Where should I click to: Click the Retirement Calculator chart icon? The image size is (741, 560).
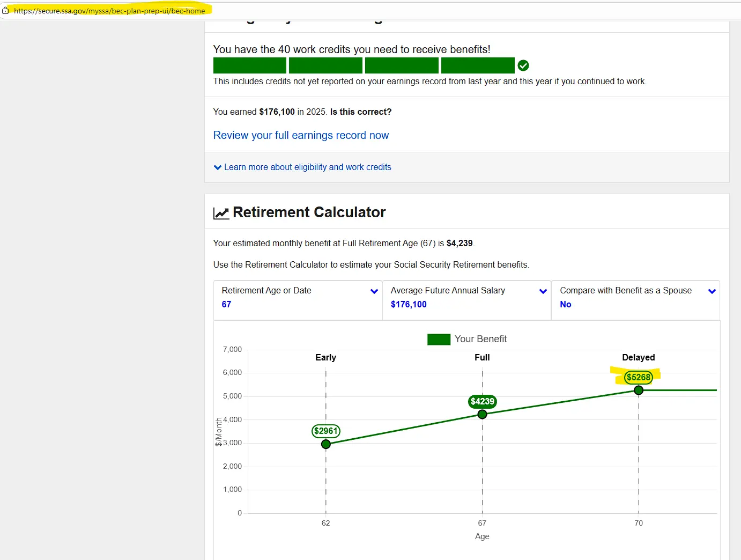221,213
